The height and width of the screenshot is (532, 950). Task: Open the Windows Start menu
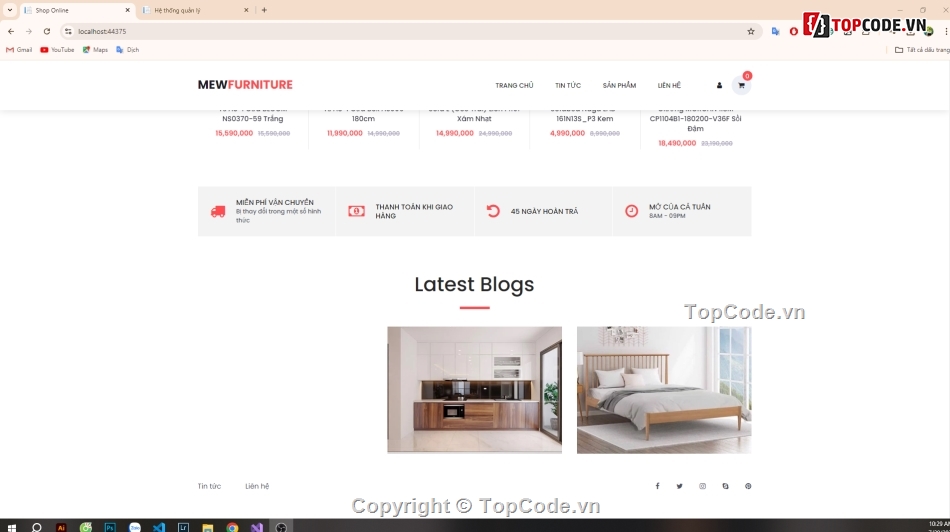(x=11, y=527)
